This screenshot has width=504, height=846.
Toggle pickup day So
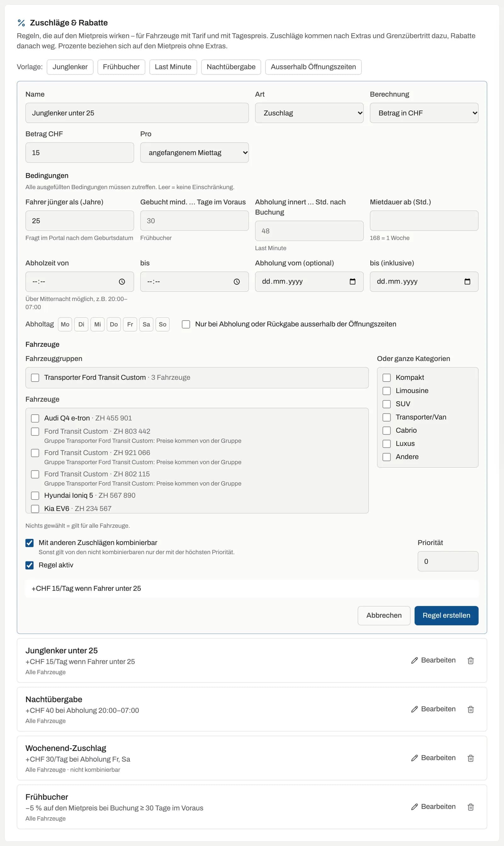[162, 324]
